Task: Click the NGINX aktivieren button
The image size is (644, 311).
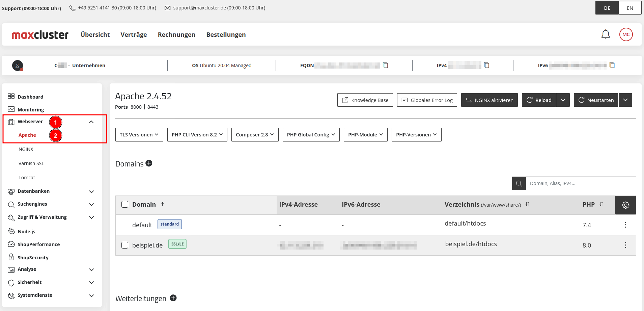Action: tap(489, 100)
